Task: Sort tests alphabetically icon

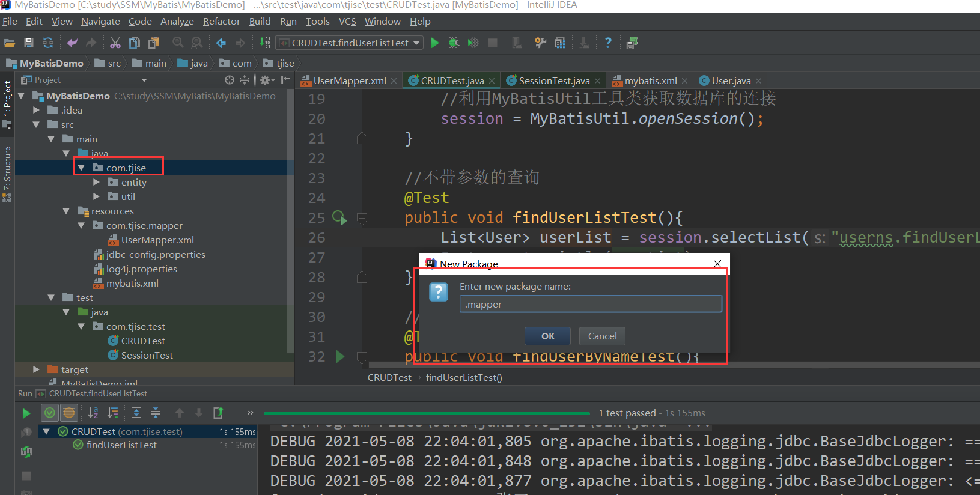Action: pos(93,413)
